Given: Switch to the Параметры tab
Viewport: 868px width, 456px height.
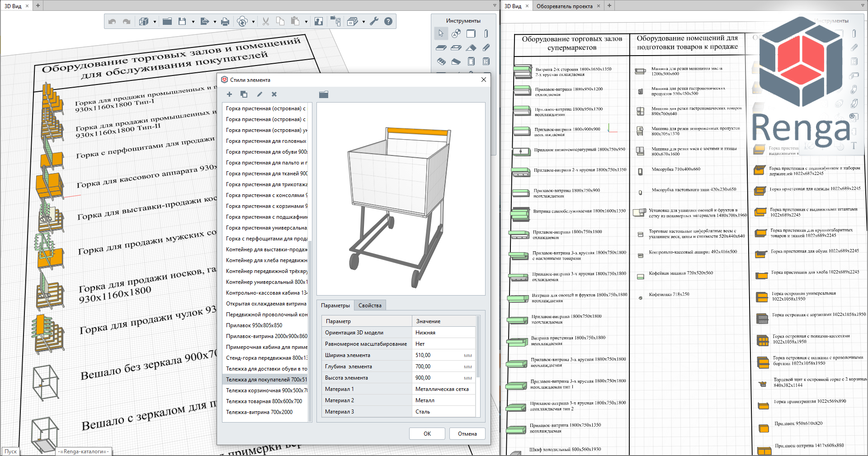Looking at the screenshot, I should tap(335, 306).
